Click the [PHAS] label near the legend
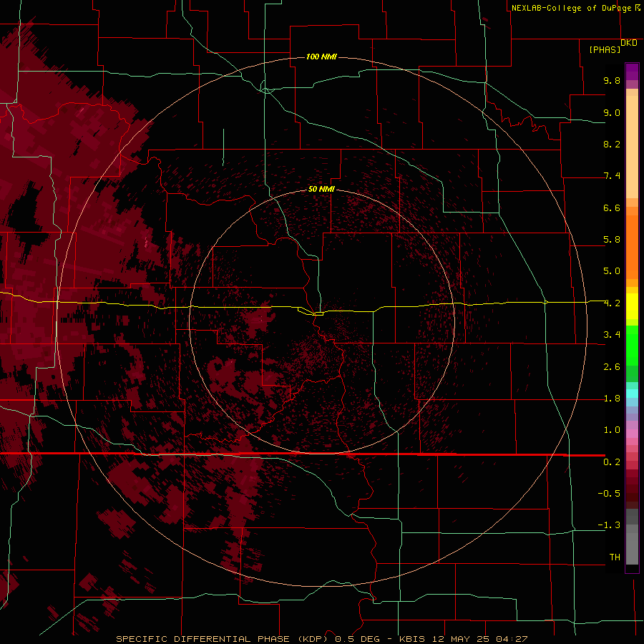 coord(605,49)
